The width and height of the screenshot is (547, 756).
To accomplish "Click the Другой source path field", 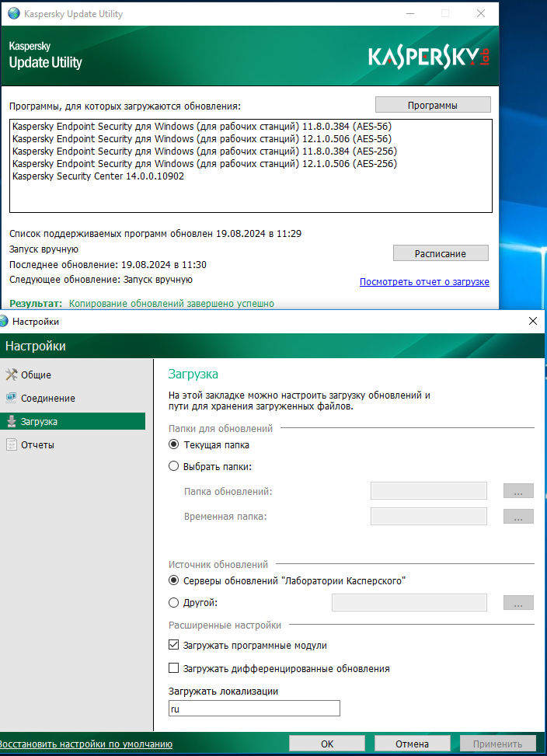I will [x=409, y=603].
